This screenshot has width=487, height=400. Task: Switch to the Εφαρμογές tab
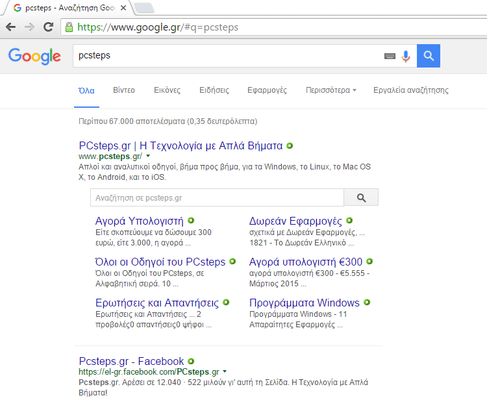click(267, 90)
